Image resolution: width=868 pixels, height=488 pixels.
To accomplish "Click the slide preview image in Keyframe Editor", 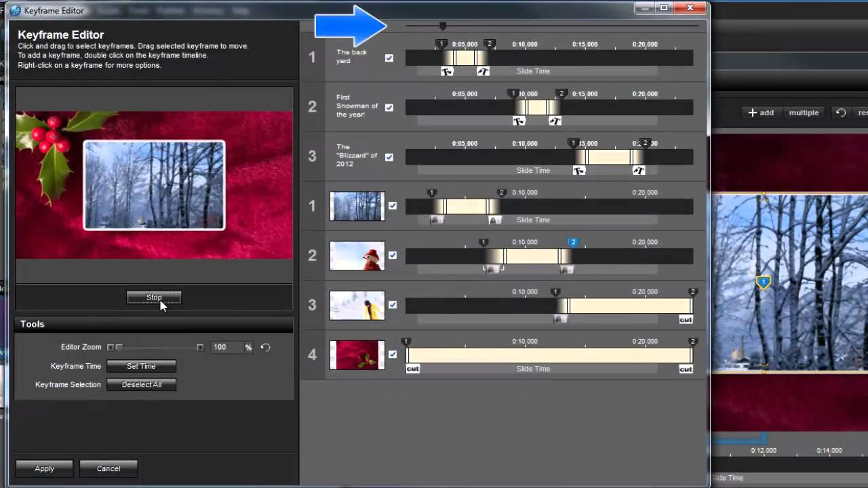I will point(155,185).
